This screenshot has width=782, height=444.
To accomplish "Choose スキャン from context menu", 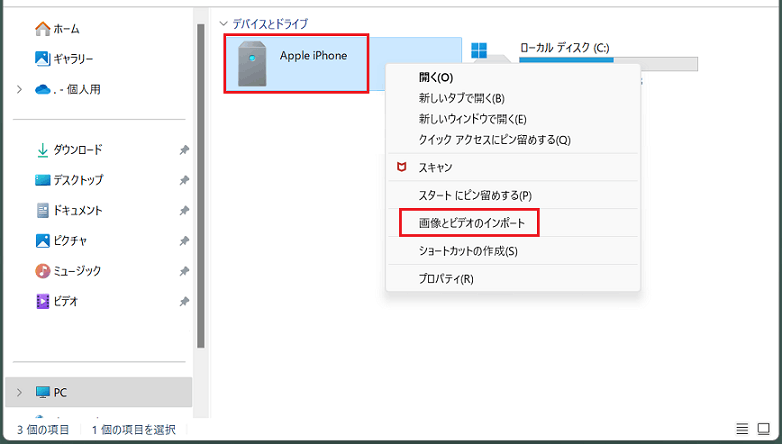I will tap(513, 167).
